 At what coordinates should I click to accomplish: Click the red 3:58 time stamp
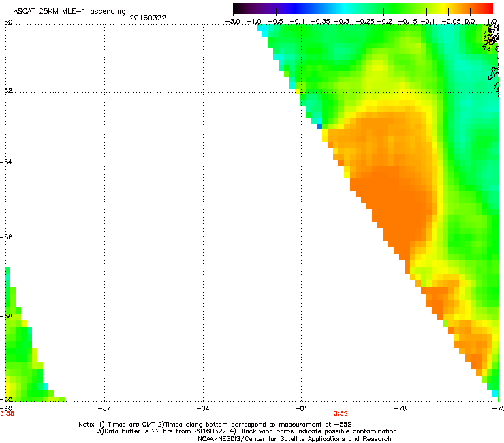click(x=7, y=414)
